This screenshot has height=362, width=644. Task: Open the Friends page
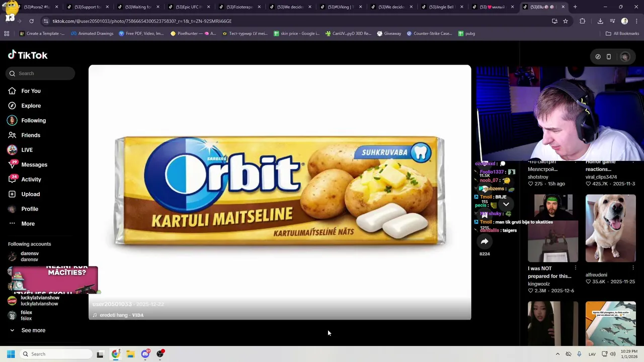click(31, 135)
